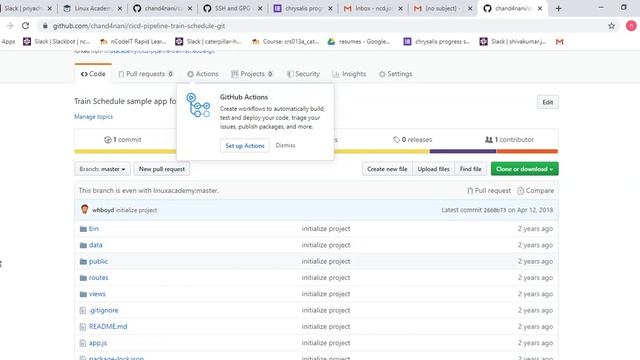Switch to the Linux Academy browser tab
Viewport: 640px width, 360px height.
point(92,8)
